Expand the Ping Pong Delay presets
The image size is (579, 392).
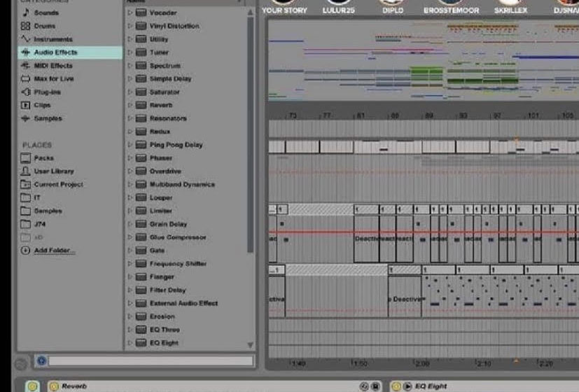130,145
